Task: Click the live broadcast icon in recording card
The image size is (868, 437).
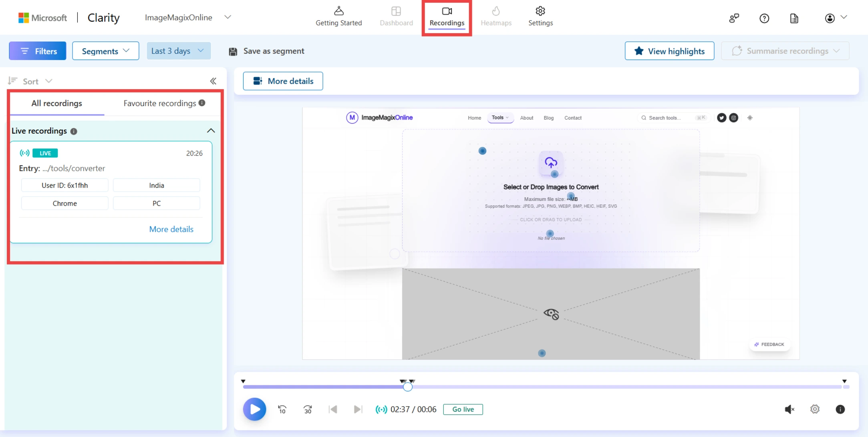Action: click(x=24, y=153)
